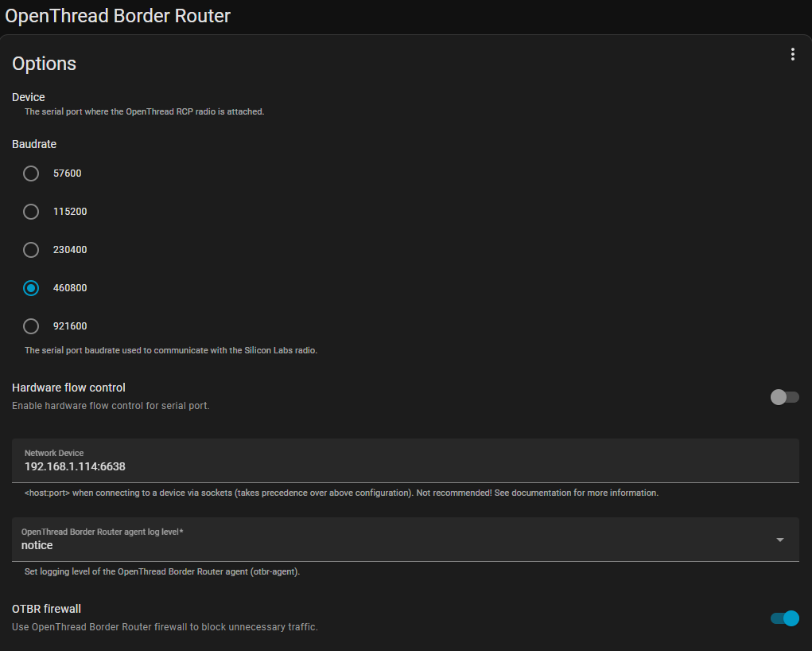This screenshot has height=651, width=812.
Task: Click the 192.168.1.114:6638 address value
Action: [75, 466]
